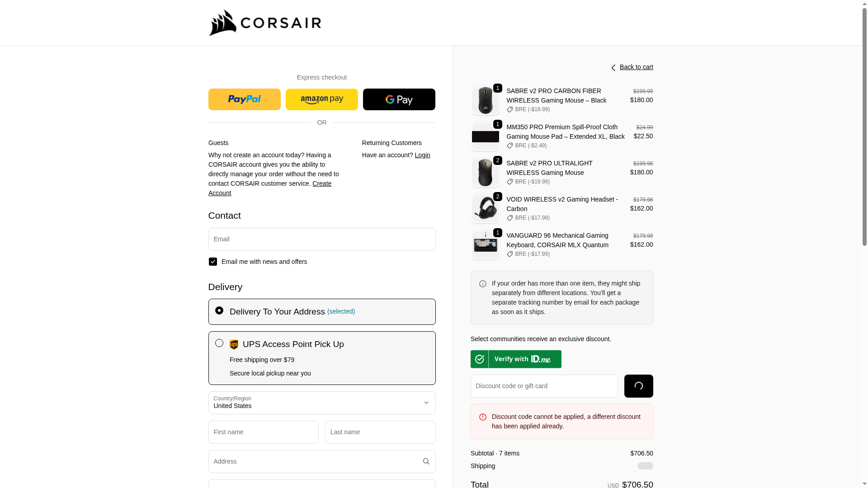Choose Amazon Pay express checkout
This screenshot has width=868, height=488.
point(321,99)
